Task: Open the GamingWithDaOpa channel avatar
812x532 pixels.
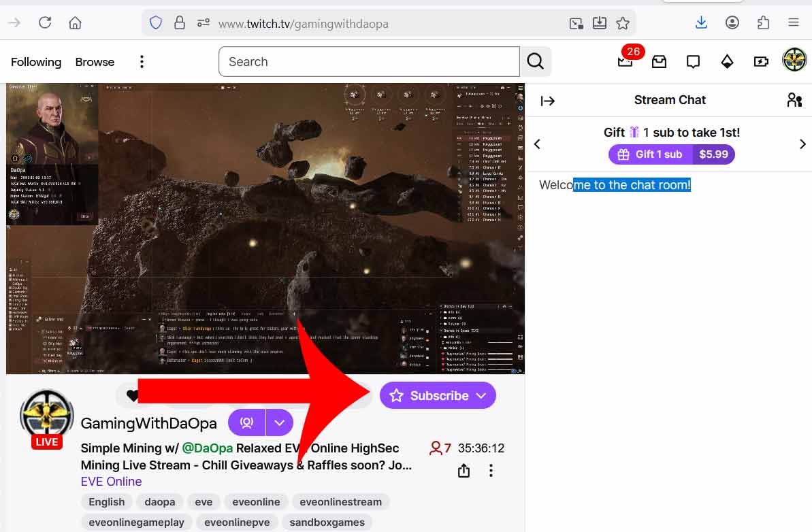Action: point(46,416)
